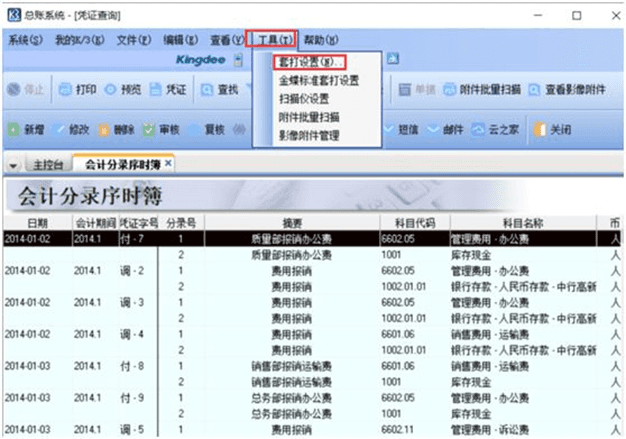Click the blue icon right of Tools dropdown
The width and height of the screenshot is (626, 439).
(x=393, y=59)
